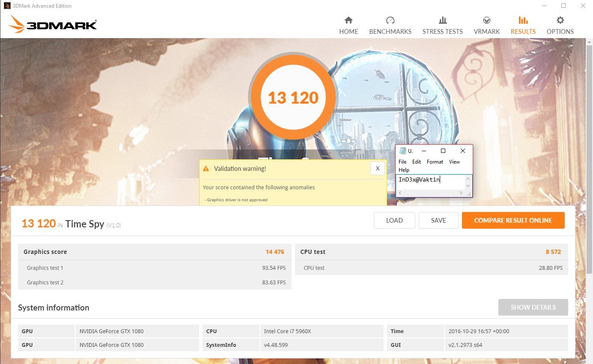This screenshot has height=364, width=593.
Task: Switch to the Results view
Action: coord(523,25)
